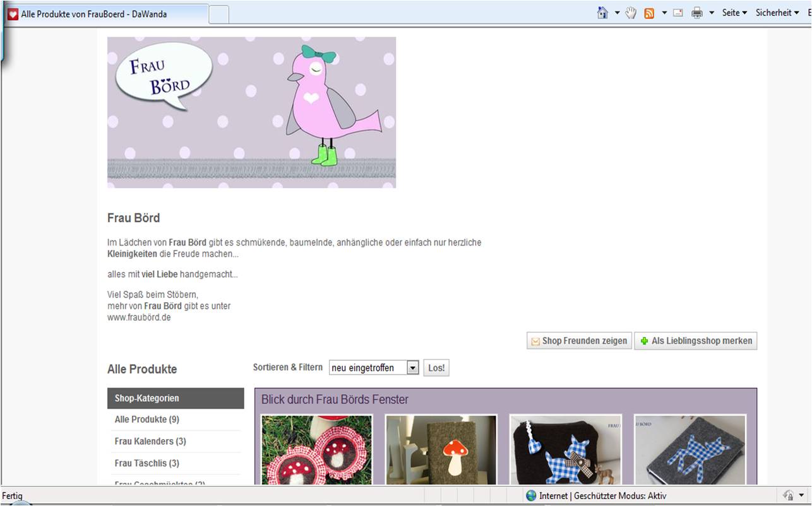Open the neu eingetroffen sort dropdown
The width and height of the screenshot is (812, 506).
[374, 368]
